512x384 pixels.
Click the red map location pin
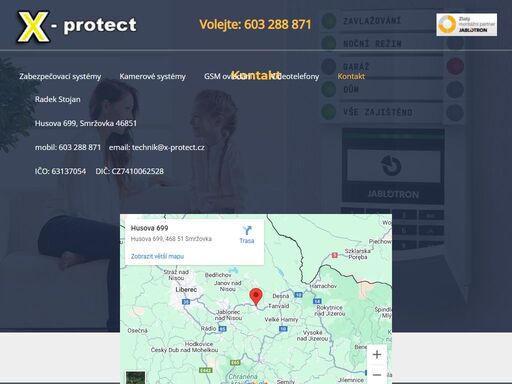(x=256, y=297)
